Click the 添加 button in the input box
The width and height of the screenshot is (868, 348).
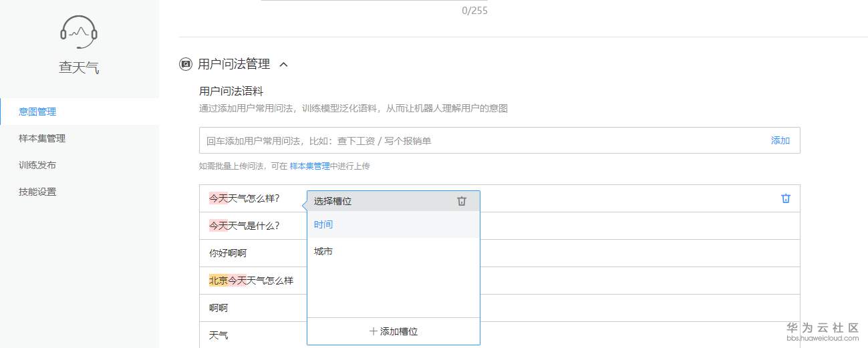click(780, 140)
